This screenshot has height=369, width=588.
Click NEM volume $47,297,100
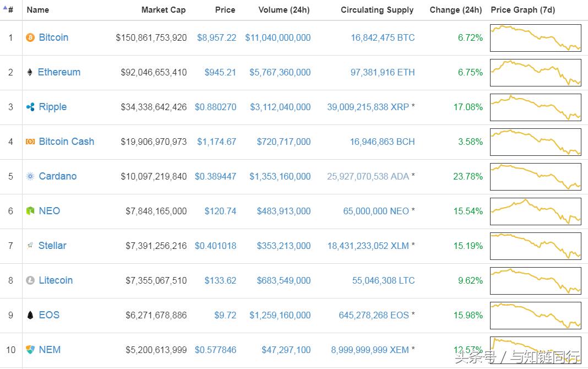pyautogui.click(x=286, y=350)
